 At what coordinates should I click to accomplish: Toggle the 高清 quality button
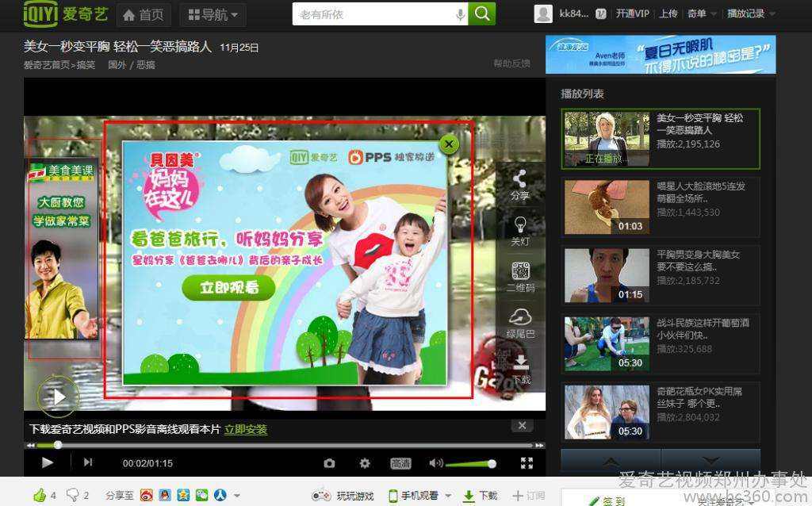(x=400, y=463)
